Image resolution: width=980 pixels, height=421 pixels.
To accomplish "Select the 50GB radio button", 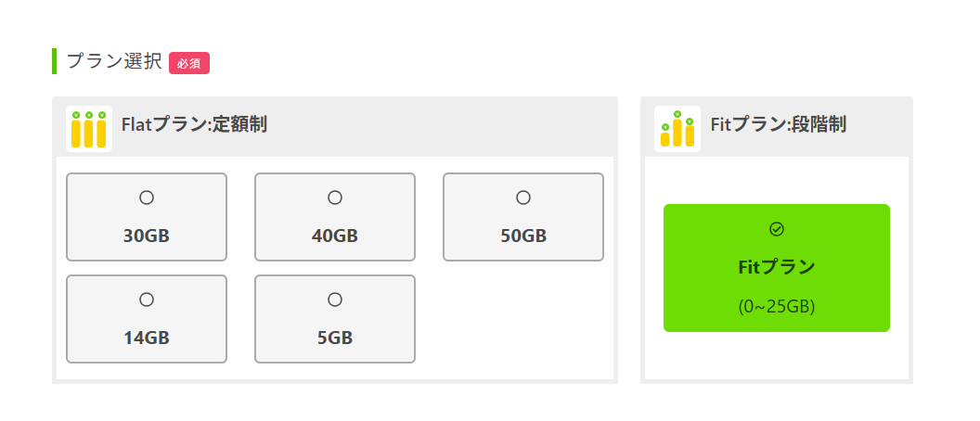I will [x=523, y=198].
